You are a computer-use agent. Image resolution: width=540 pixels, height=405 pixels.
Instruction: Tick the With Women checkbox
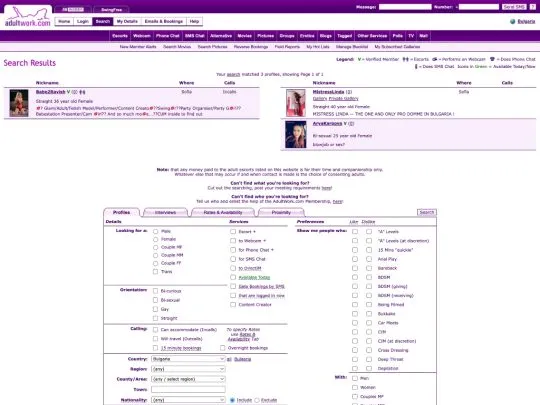[355, 387]
